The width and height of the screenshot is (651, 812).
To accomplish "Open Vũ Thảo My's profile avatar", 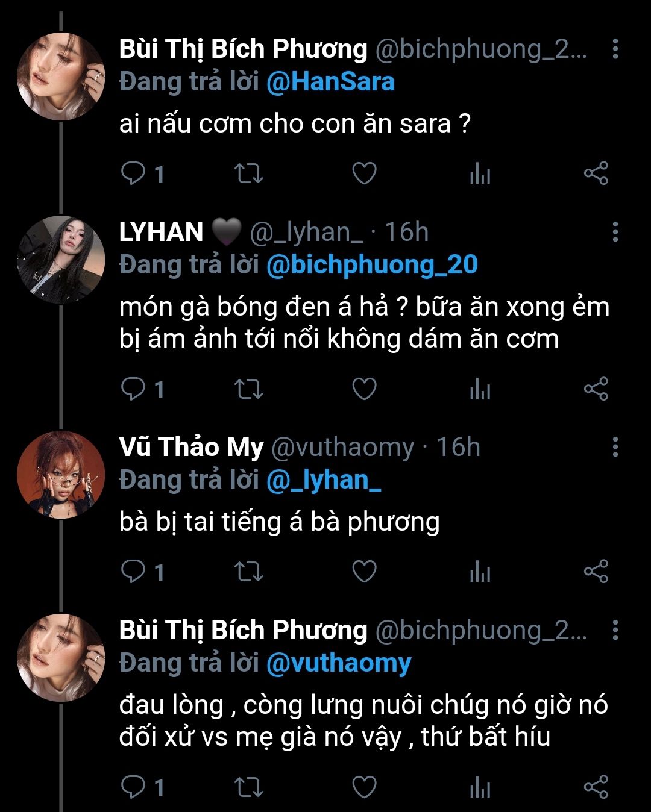I will (61, 475).
